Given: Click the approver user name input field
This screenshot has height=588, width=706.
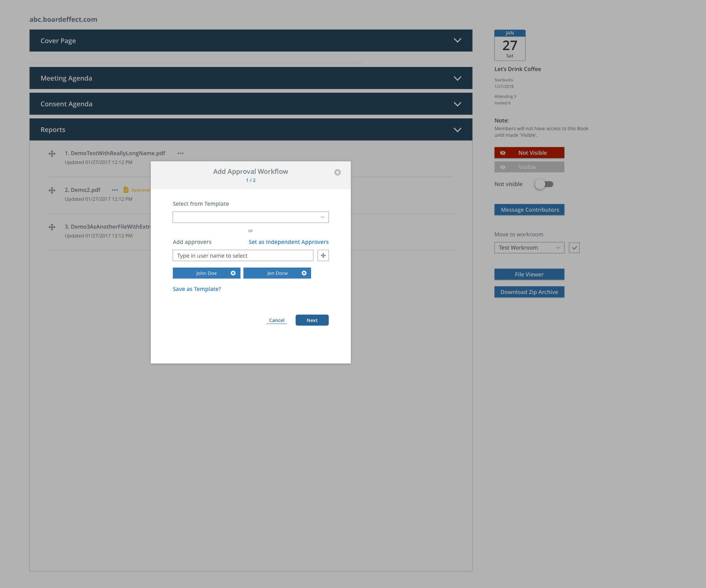Looking at the screenshot, I should (243, 255).
